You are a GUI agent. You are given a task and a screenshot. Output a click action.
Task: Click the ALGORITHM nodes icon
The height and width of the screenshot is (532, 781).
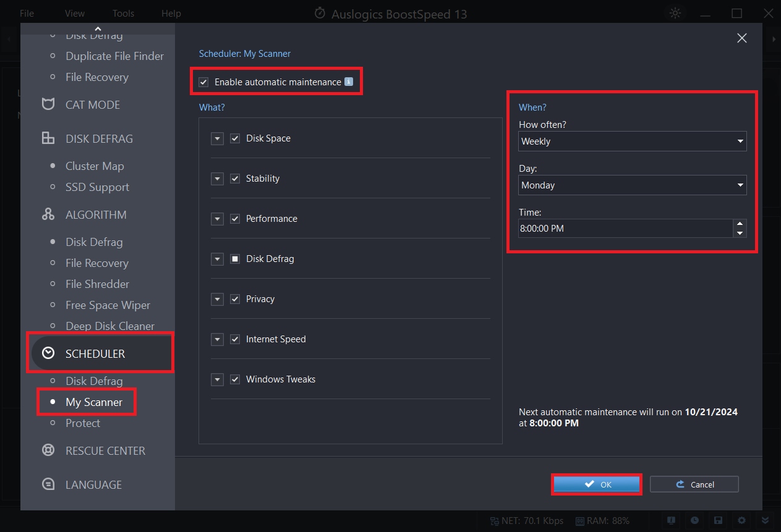[x=48, y=214]
